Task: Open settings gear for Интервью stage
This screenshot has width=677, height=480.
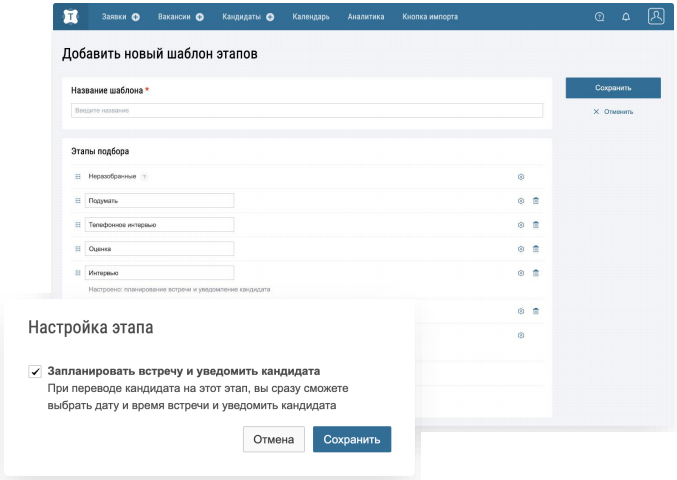Action: pos(521,273)
